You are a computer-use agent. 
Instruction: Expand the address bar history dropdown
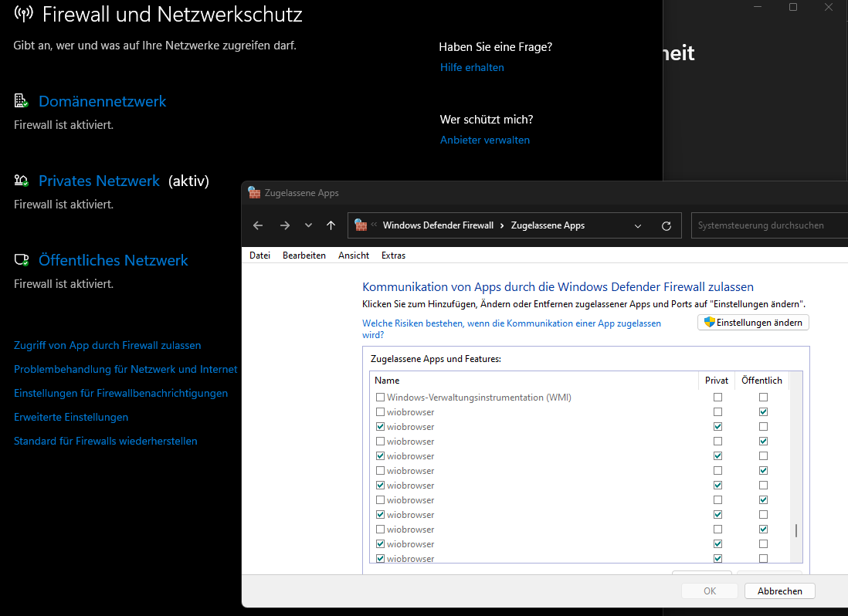click(638, 225)
